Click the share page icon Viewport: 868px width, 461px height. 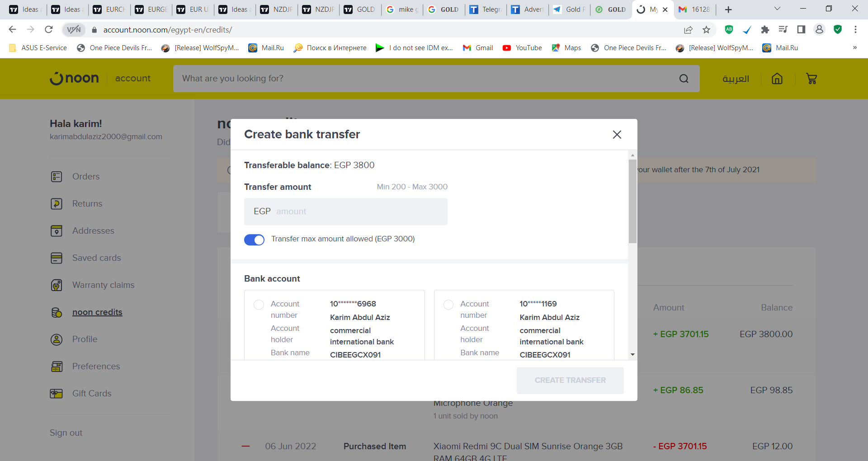[688, 30]
